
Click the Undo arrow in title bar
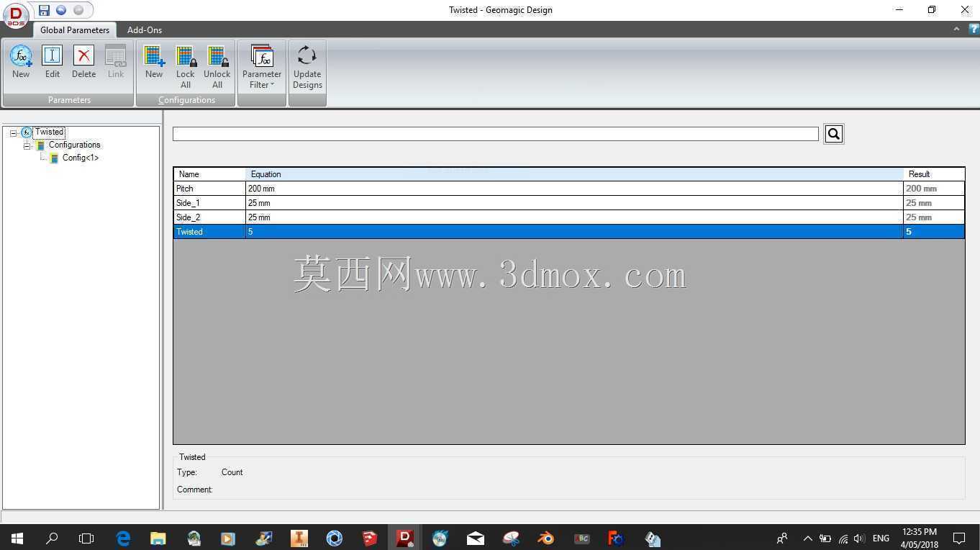(61, 10)
